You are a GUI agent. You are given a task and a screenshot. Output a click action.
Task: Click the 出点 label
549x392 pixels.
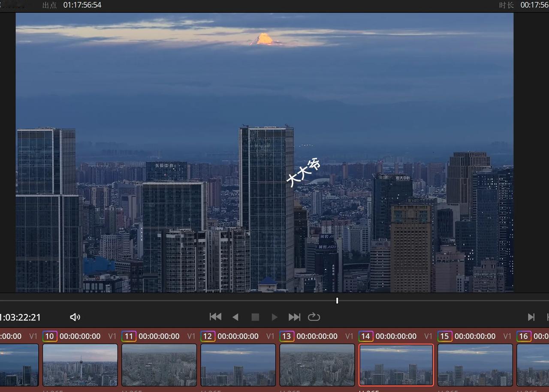[x=49, y=5]
